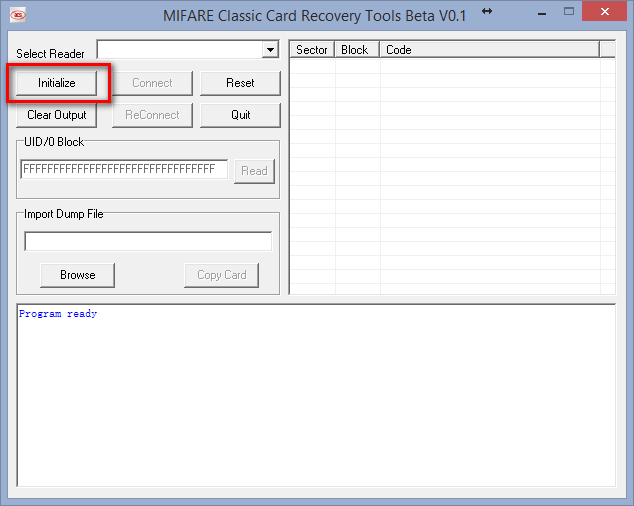Click the Copy Card button
634x506 pixels.
click(x=222, y=275)
